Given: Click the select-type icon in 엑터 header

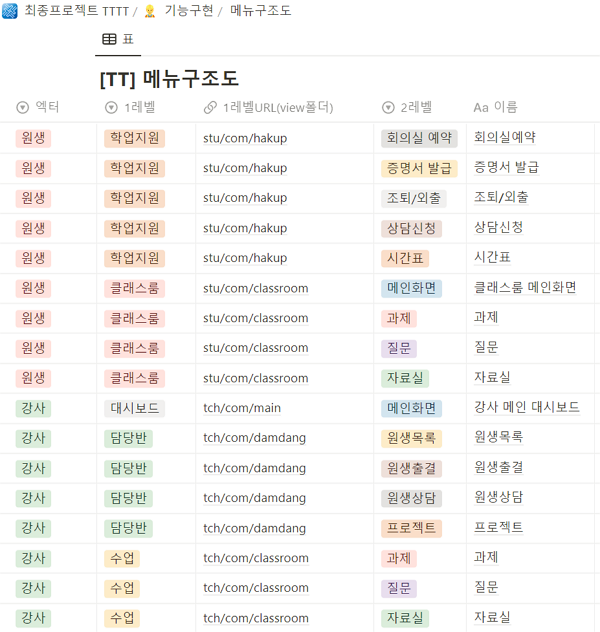Looking at the screenshot, I should (x=23, y=108).
